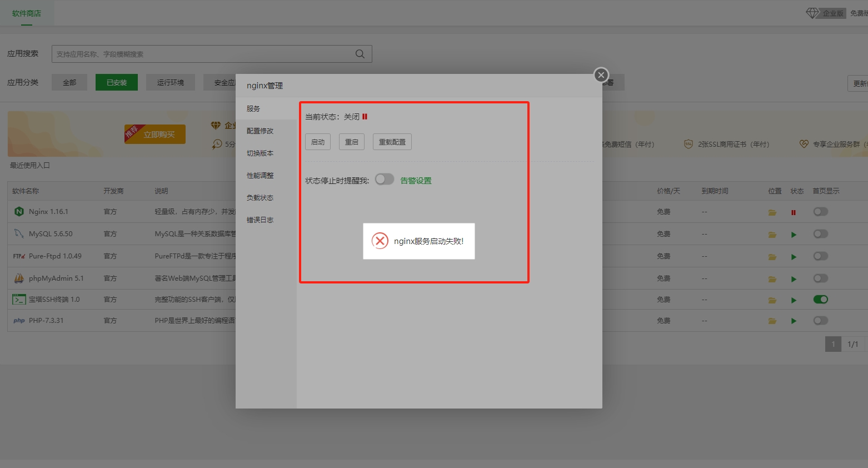The height and width of the screenshot is (468, 868).
Task: Click the PHP-7.3.31 name text
Action: (46, 321)
